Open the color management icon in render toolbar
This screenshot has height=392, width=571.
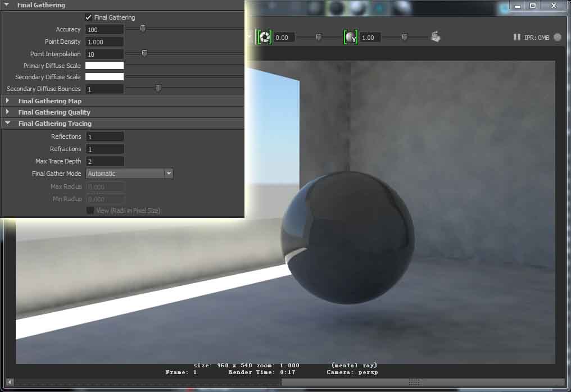click(x=436, y=37)
